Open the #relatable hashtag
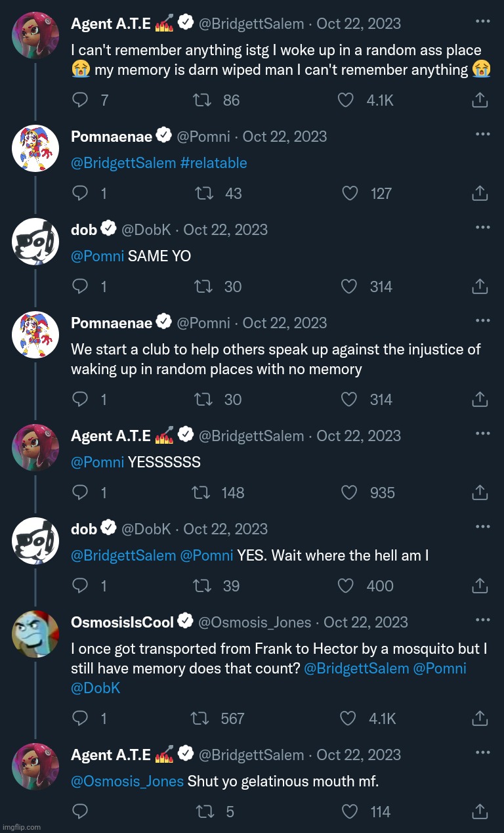Viewport: 504px width, 833px height. pyautogui.click(x=214, y=163)
